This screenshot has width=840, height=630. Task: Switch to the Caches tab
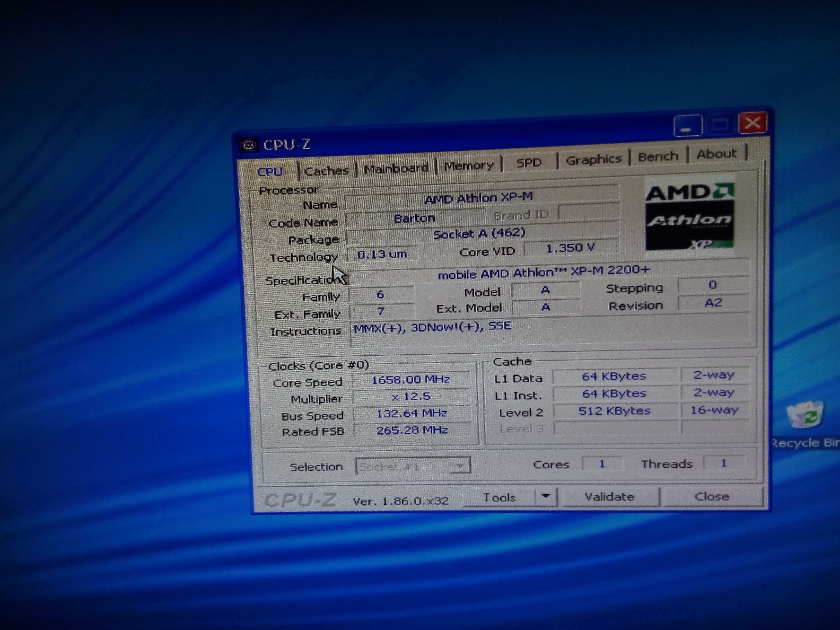[327, 171]
